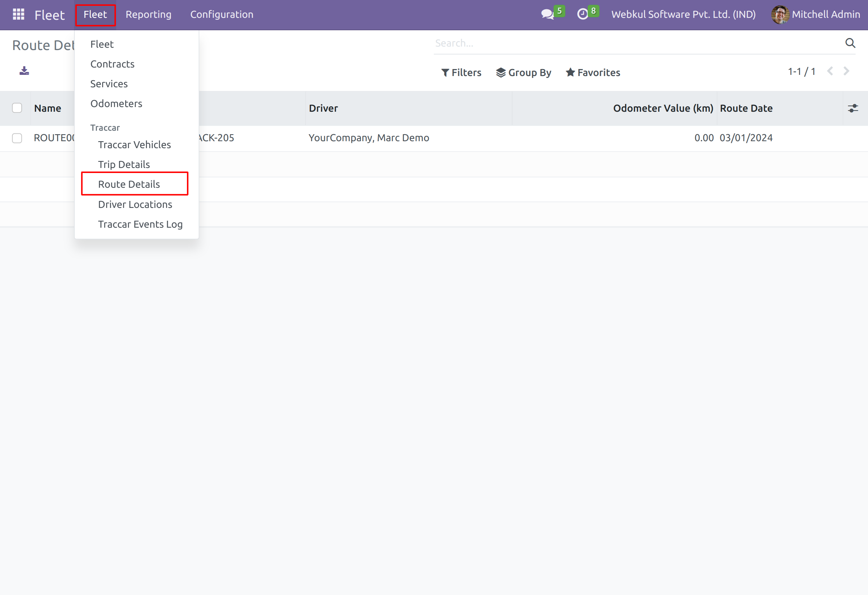The height and width of the screenshot is (595, 868).
Task: Open the Favorites dropdown
Action: tap(593, 73)
